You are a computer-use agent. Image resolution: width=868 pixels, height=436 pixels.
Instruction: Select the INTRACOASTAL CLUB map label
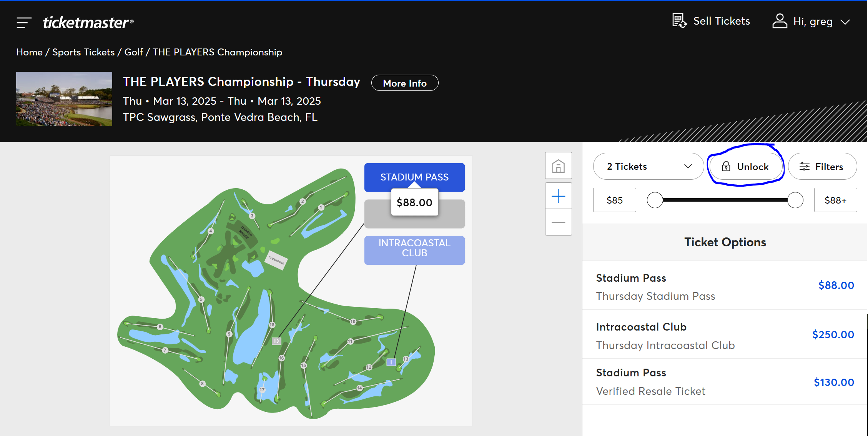click(414, 248)
